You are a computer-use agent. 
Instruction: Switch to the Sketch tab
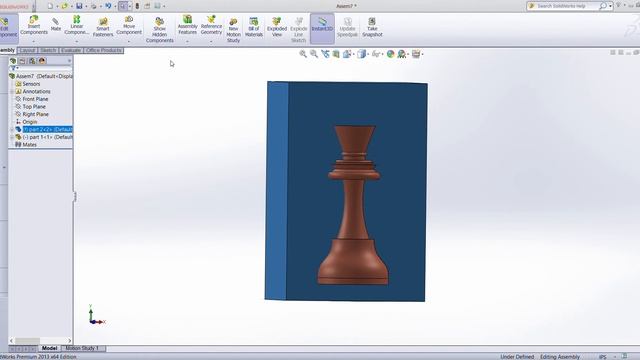tap(48, 50)
